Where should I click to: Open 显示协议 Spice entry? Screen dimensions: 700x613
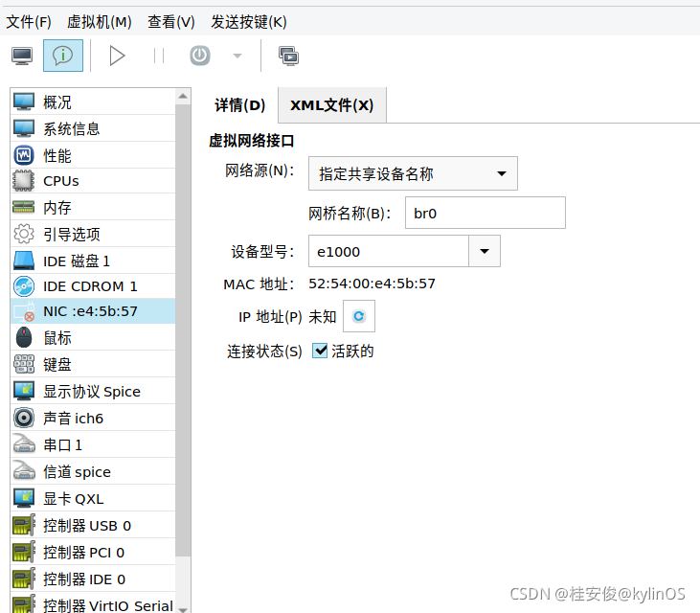93,391
